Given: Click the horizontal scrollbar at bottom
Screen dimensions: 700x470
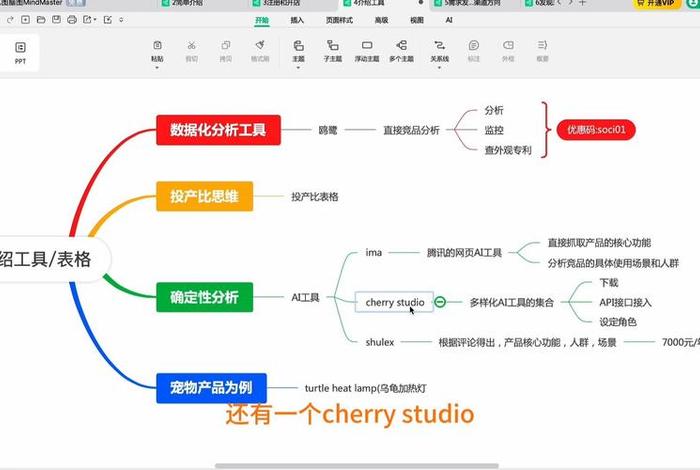Looking at the screenshot, I should [356, 466].
